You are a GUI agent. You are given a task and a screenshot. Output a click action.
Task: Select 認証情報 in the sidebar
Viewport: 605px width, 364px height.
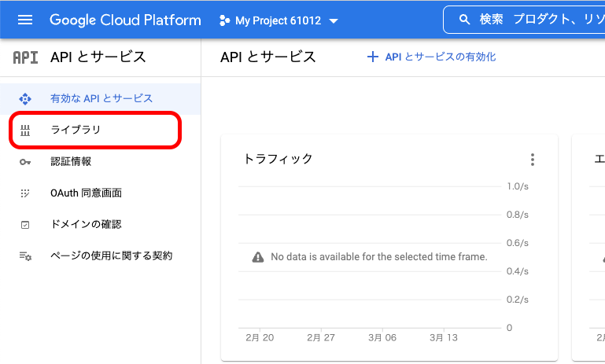(71, 161)
